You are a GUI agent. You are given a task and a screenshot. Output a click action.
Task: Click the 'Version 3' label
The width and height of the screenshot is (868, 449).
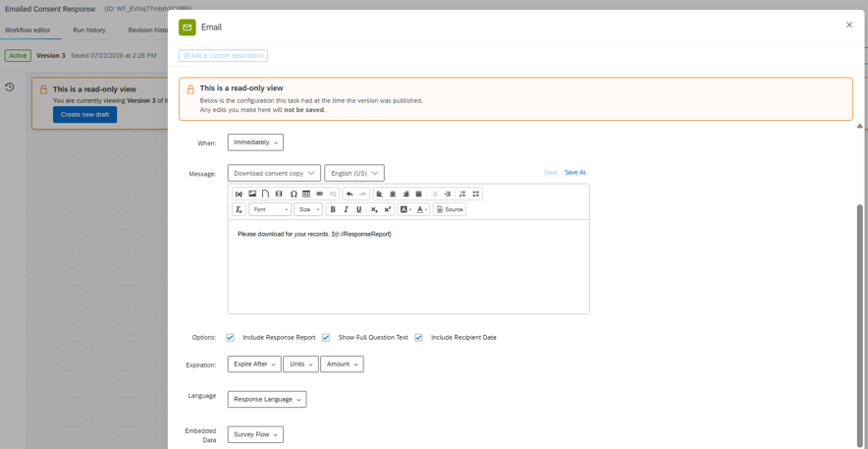click(x=51, y=55)
